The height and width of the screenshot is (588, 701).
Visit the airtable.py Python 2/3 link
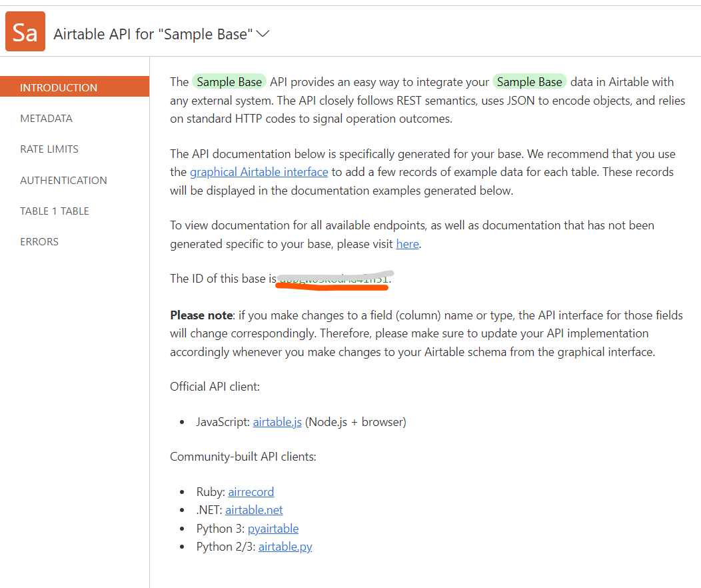pos(285,547)
